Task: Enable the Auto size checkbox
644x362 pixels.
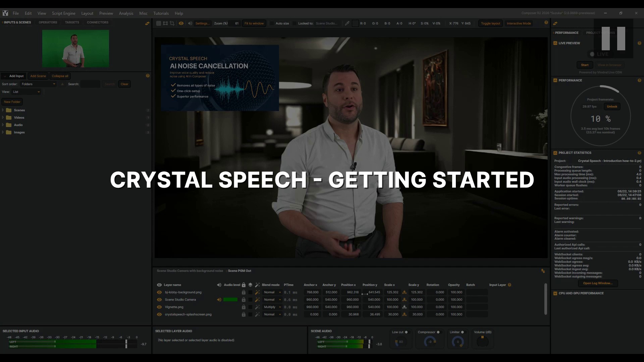Action: (272, 23)
